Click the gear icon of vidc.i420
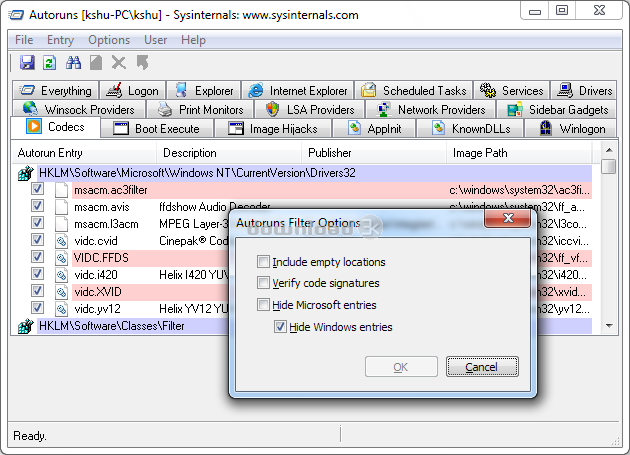The width and height of the screenshot is (630, 455). click(x=61, y=275)
